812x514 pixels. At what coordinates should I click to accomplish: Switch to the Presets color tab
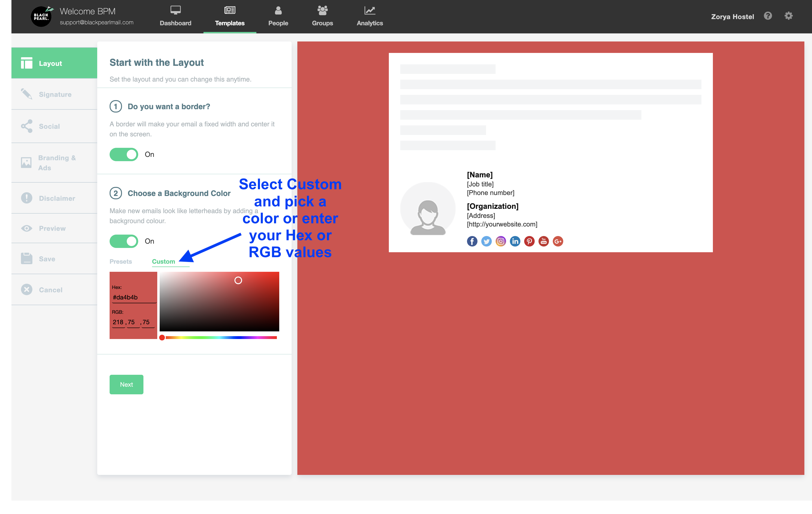pos(121,262)
